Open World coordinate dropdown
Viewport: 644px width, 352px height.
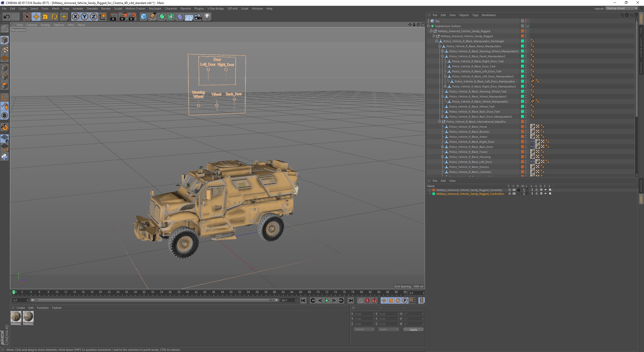click(364, 329)
